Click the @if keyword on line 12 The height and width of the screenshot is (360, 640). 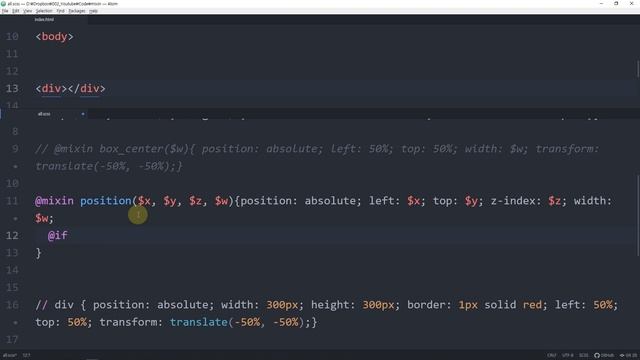[58, 236]
